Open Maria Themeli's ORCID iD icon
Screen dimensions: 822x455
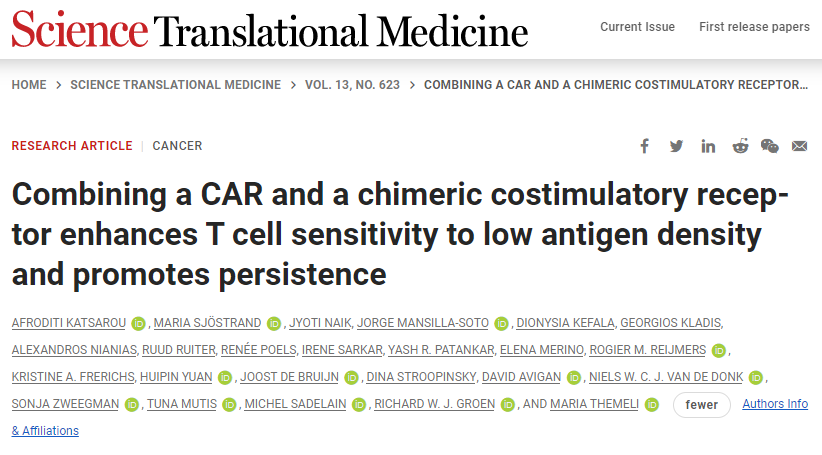(652, 405)
